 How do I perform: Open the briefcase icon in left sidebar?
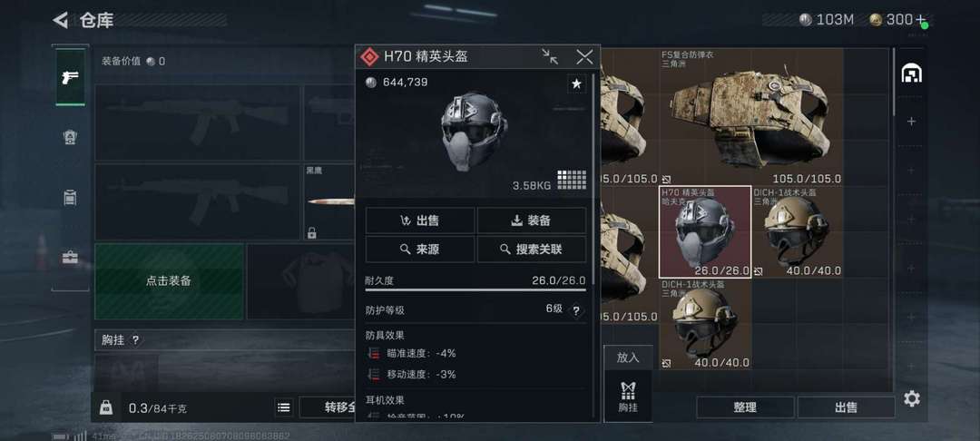tap(70, 258)
